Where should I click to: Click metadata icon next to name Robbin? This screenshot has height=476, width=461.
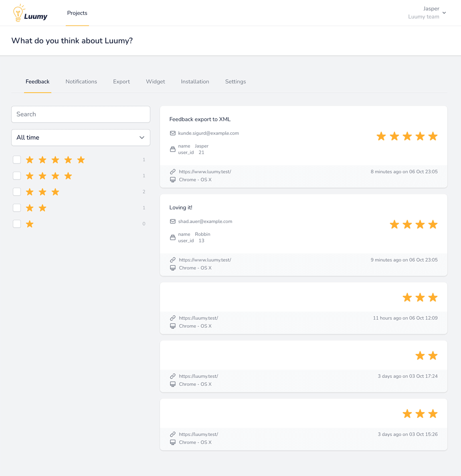coord(173,237)
